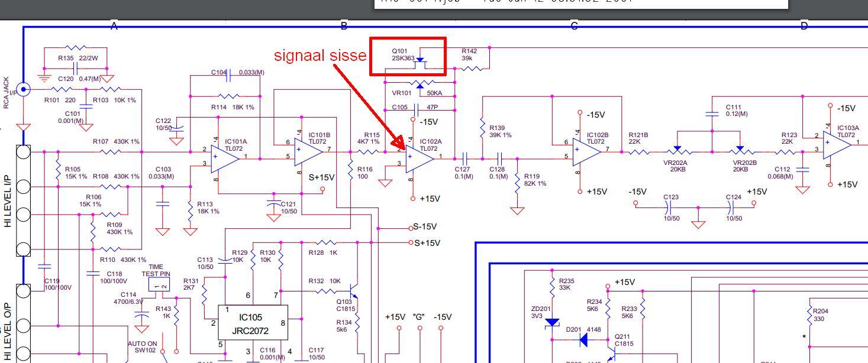Click the VR202A 20KB potentiometer

tap(677, 151)
